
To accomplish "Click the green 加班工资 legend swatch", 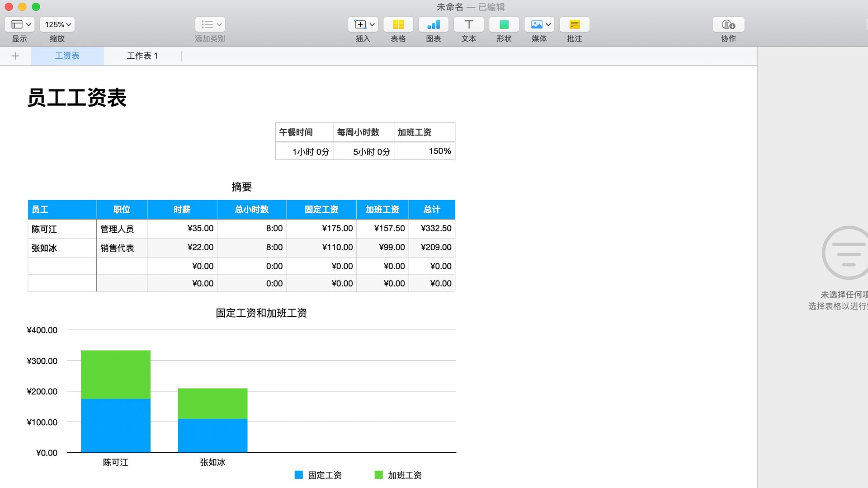I will [x=378, y=475].
